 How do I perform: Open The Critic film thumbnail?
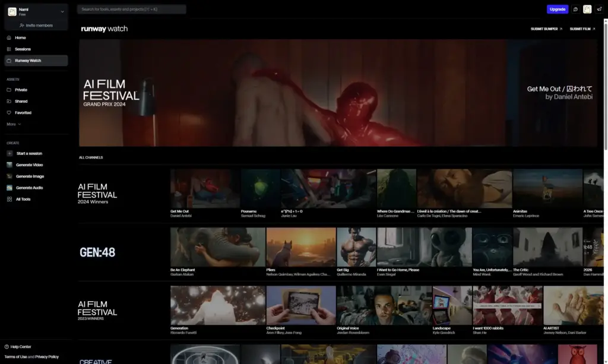pos(547,247)
